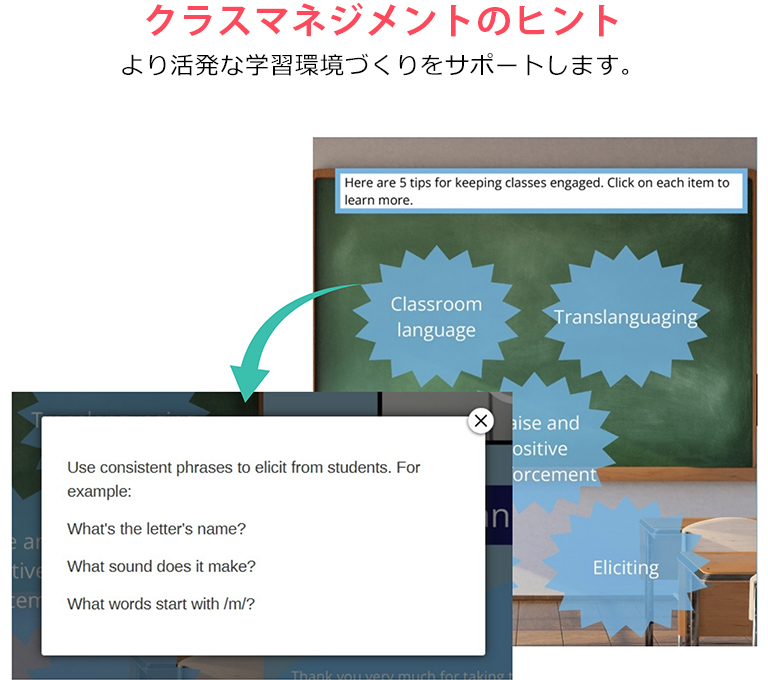Close the popup with the X button

481,421
